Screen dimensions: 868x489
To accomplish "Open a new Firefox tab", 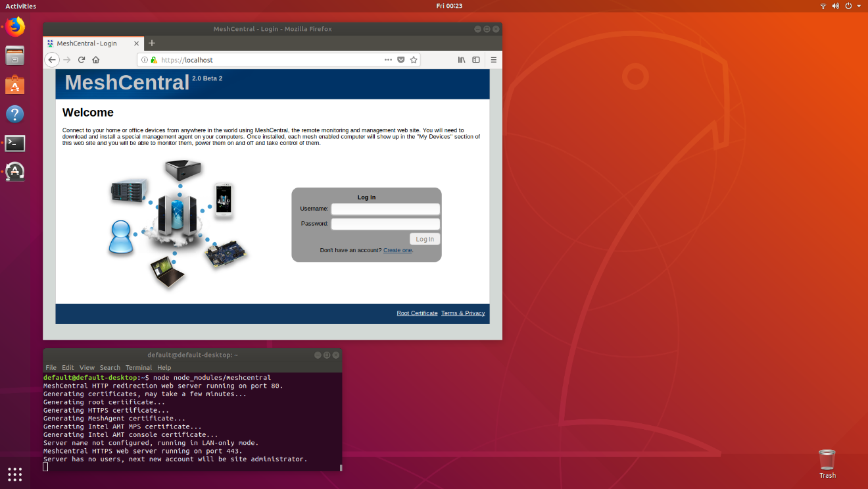I will click(x=152, y=43).
